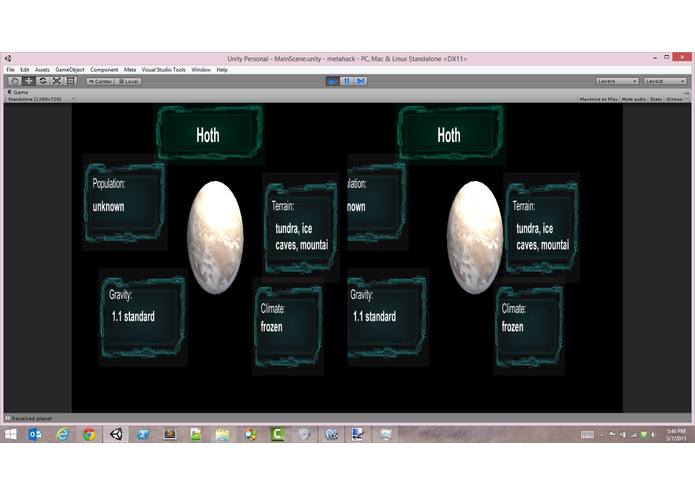Click the left Population unknown panel
The height and width of the screenshot is (494, 695).
[125, 202]
